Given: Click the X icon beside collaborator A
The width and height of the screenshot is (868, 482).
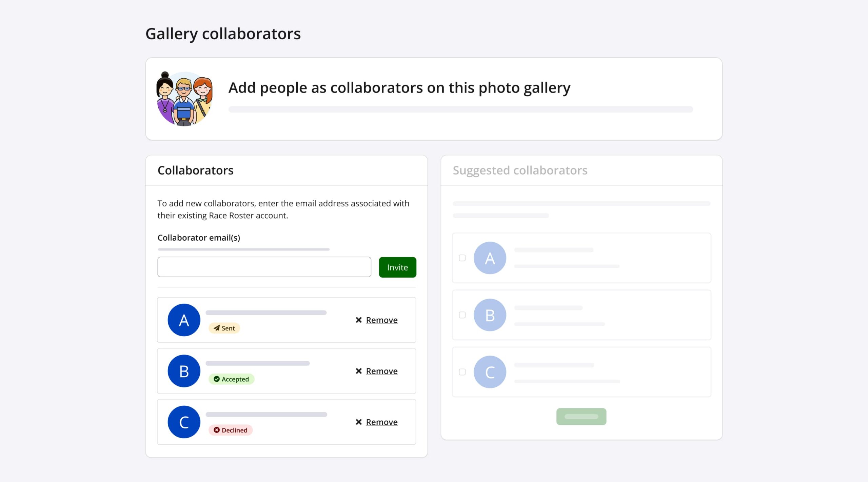Looking at the screenshot, I should pyautogui.click(x=358, y=320).
